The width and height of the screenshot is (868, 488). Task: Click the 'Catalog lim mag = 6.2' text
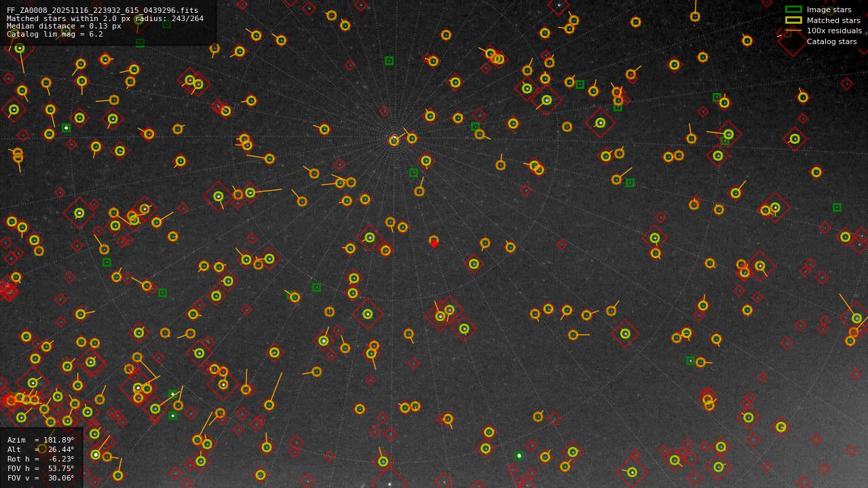(55, 34)
